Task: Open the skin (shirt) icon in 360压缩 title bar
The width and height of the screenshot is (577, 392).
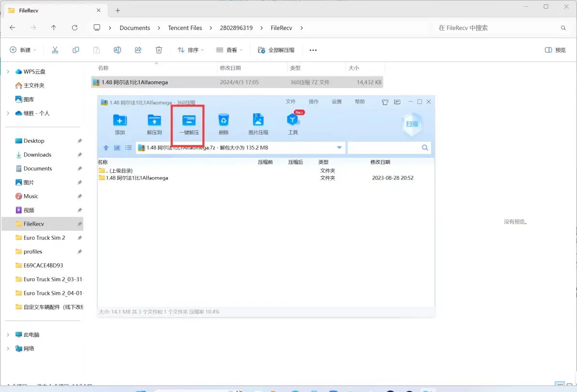Action: pos(385,102)
